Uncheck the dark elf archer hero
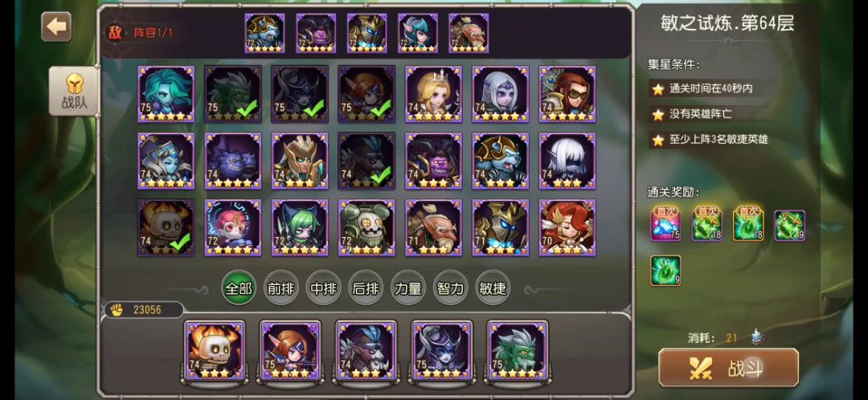Image resolution: width=868 pixels, height=400 pixels. [300, 94]
